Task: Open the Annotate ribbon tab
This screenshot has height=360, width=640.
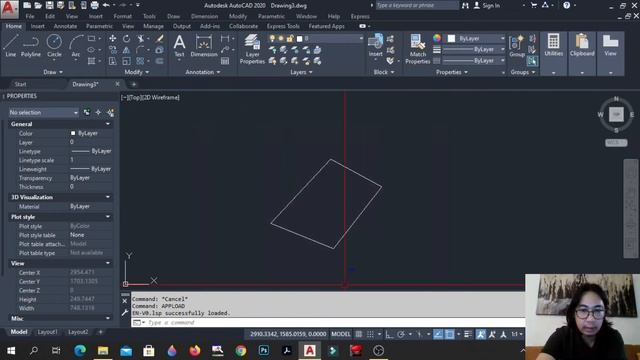Action: click(65, 26)
